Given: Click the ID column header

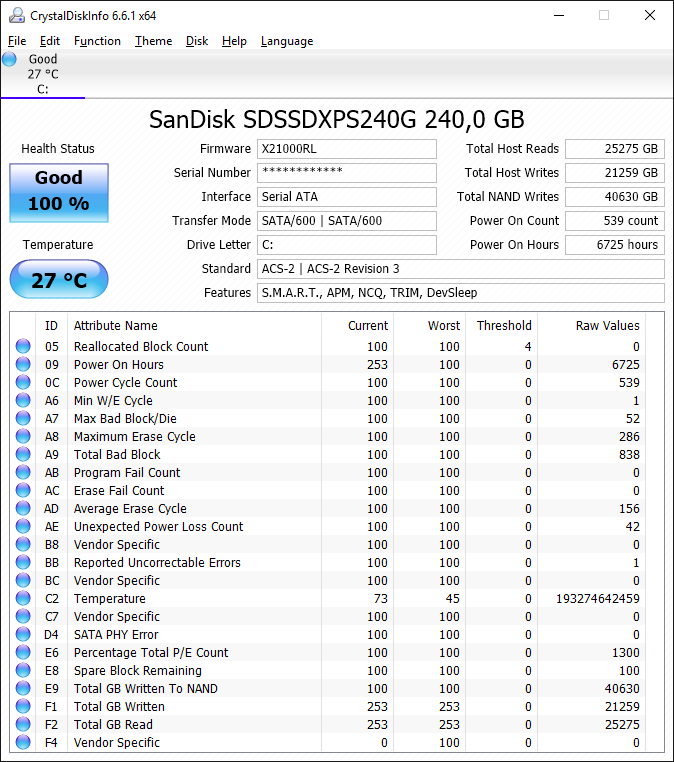Looking at the screenshot, I should coord(52,326).
